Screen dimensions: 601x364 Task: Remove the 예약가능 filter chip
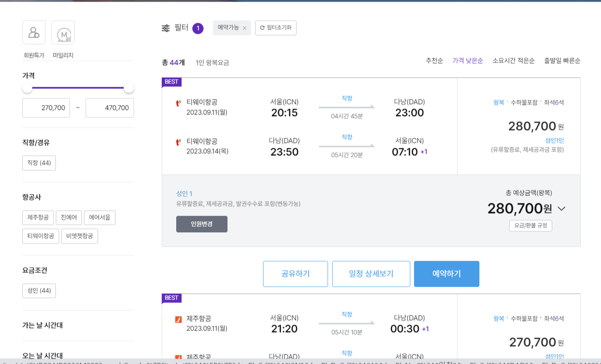pyautogui.click(x=245, y=28)
